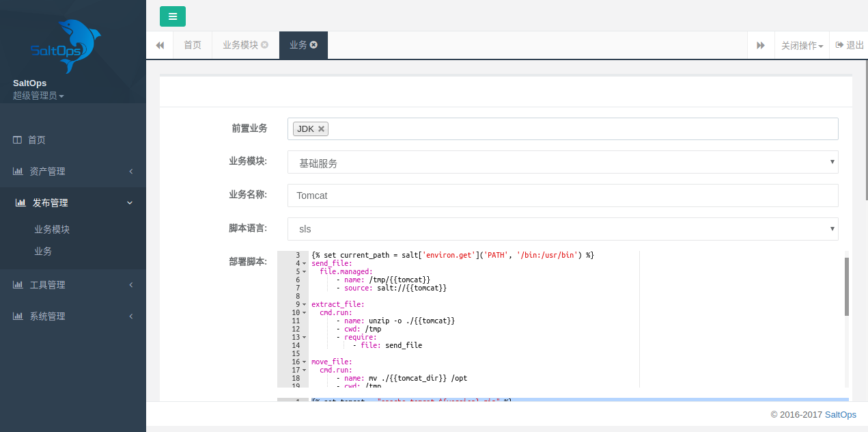The image size is (868, 432).
Task: Fold code at line 4 send_file
Action: click(304, 263)
